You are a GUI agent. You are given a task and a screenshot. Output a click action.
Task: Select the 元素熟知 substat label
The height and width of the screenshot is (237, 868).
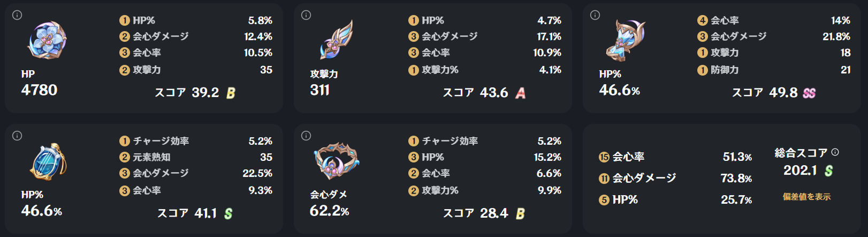point(151,157)
